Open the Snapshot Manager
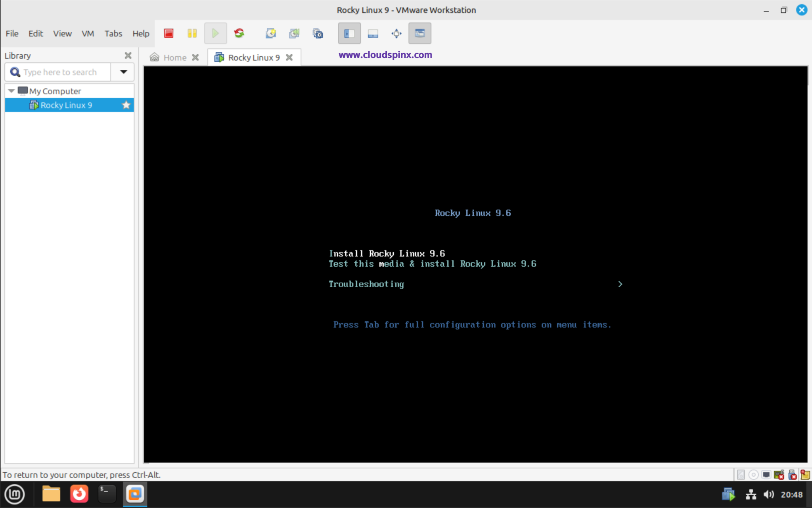Image resolution: width=812 pixels, height=508 pixels. click(x=318, y=33)
